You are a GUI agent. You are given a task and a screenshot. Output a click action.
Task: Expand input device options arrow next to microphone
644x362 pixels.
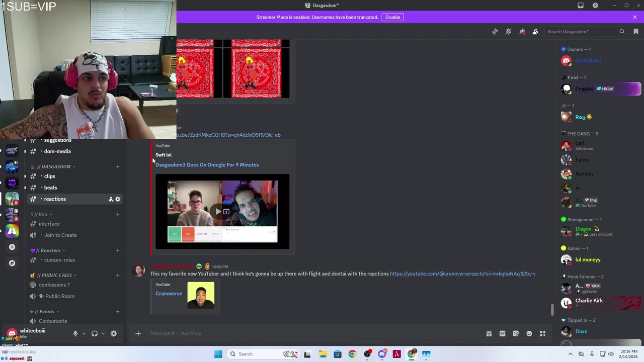pyautogui.click(x=84, y=333)
